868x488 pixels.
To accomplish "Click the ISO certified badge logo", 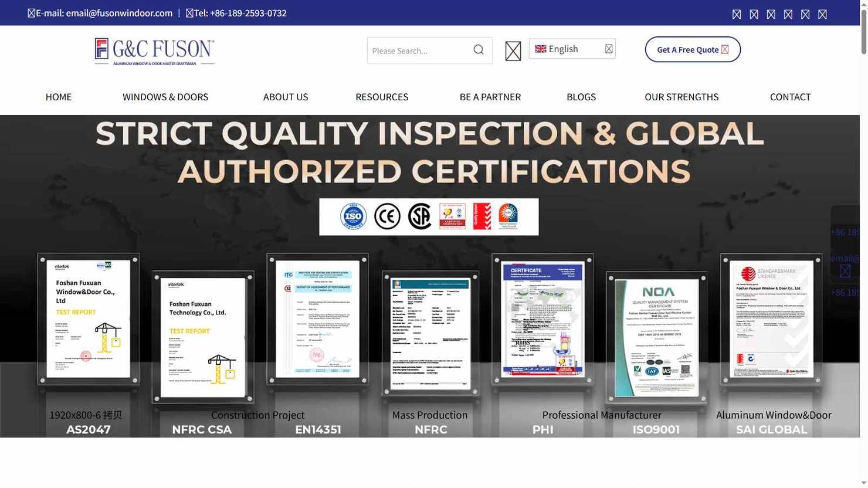I will tap(354, 216).
